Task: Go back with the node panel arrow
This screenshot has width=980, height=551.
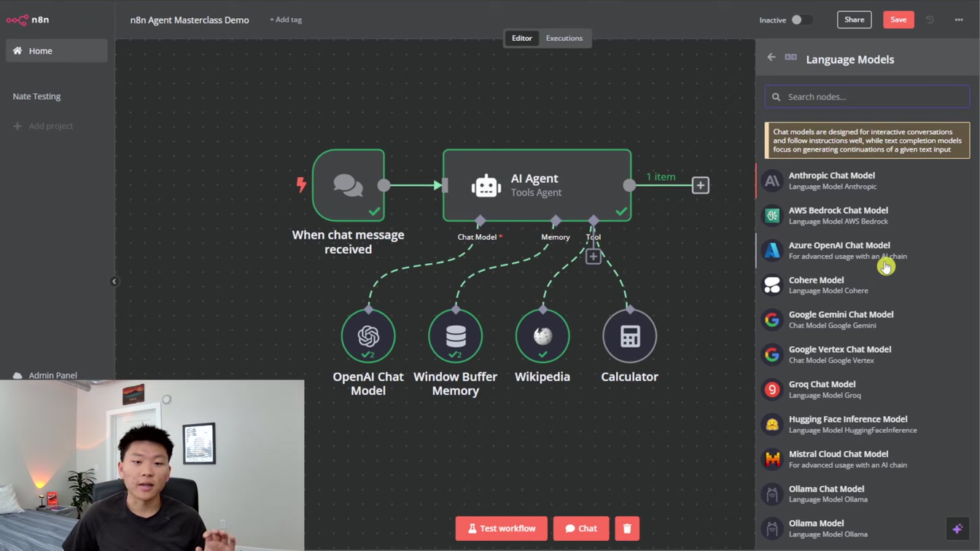Action: (x=771, y=57)
